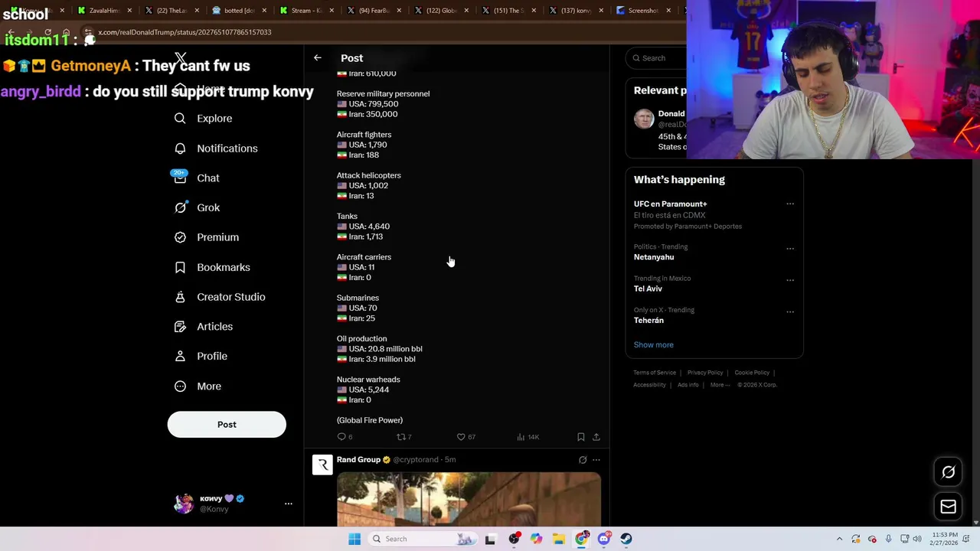The height and width of the screenshot is (551, 980).
Task: Open Explore from the sidebar
Action: coord(203,119)
